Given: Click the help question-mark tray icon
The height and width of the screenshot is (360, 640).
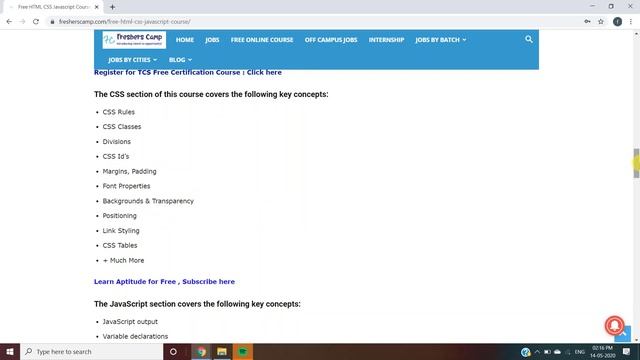Looking at the screenshot, I should (x=525, y=352).
